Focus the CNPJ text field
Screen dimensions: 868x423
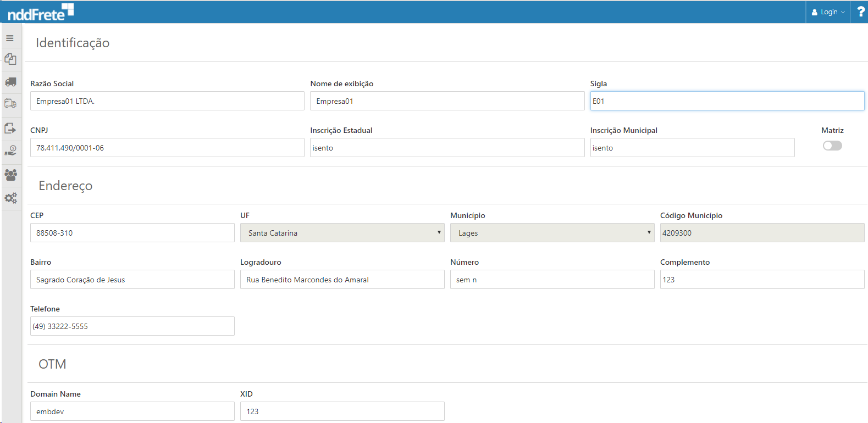(167, 148)
